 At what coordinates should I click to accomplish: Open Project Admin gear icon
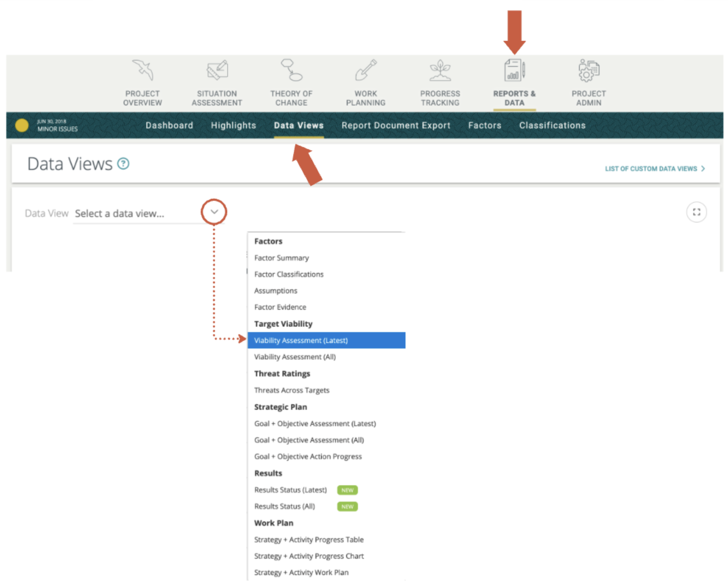click(x=589, y=70)
